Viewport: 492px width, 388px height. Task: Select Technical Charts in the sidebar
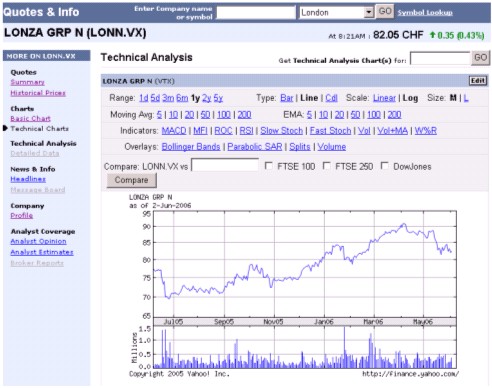tap(39, 129)
